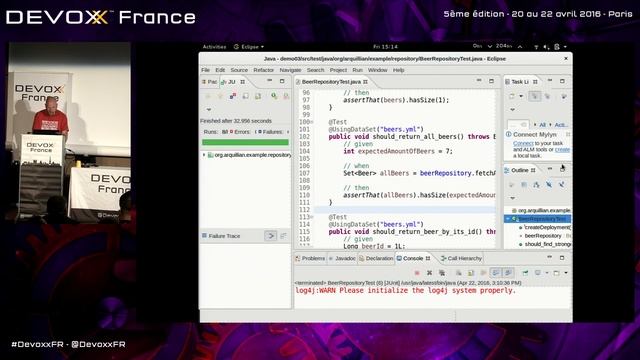Remove the terminated launch from Console

point(429,273)
